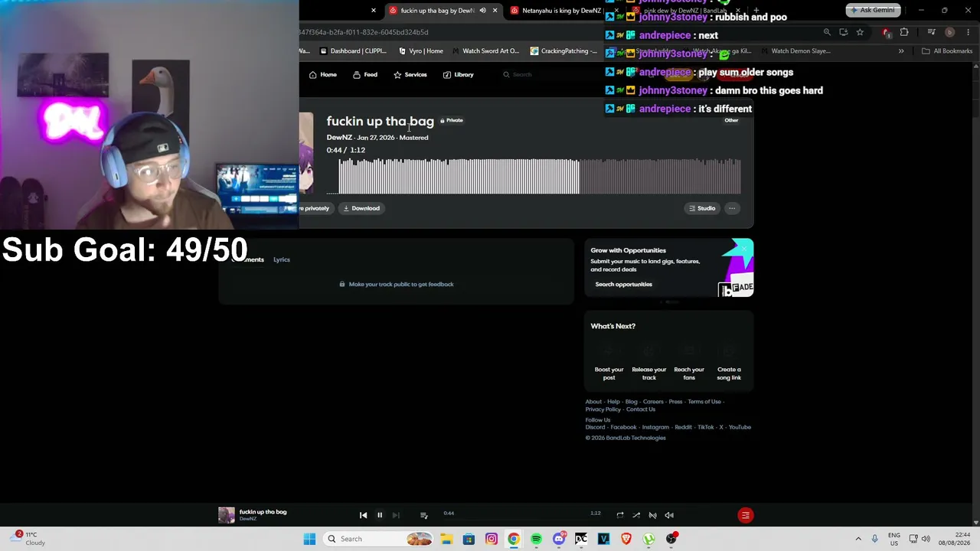This screenshot has height=551, width=980.
Task: Mute the player volume
Action: [669, 515]
